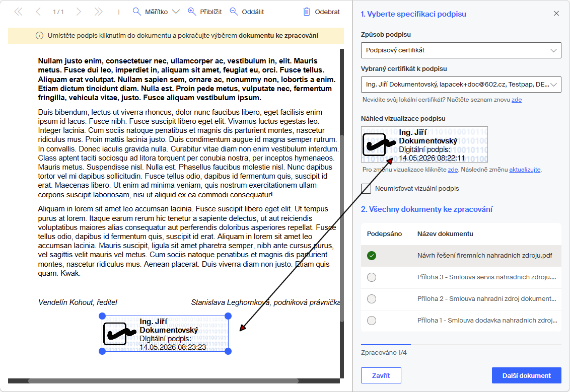Click the Další dokument button
The height and width of the screenshot is (392, 570).
526,375
